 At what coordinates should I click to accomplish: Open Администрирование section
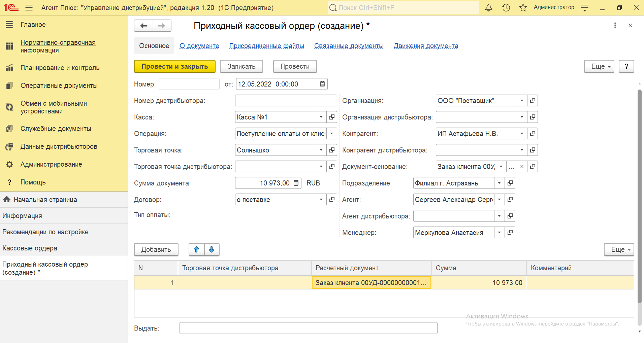pyautogui.click(x=51, y=164)
